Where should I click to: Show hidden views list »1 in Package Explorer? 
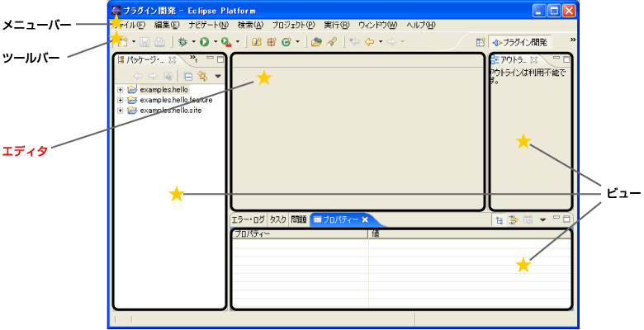point(194,59)
